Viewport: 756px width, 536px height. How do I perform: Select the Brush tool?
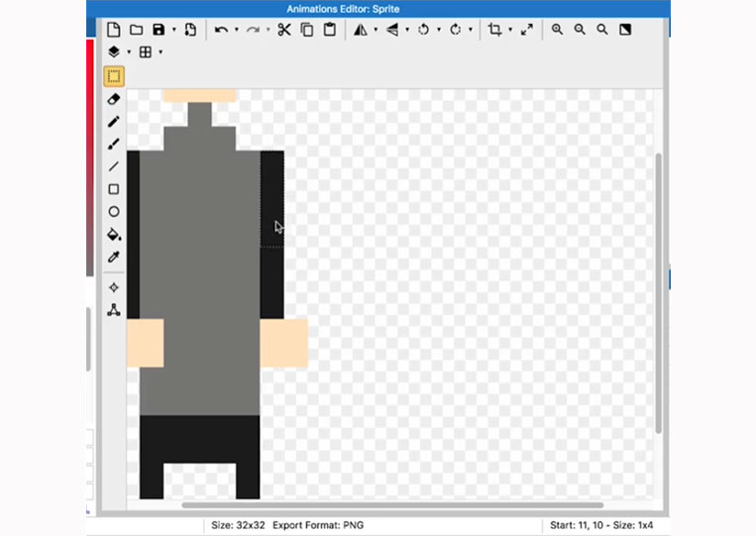114,144
